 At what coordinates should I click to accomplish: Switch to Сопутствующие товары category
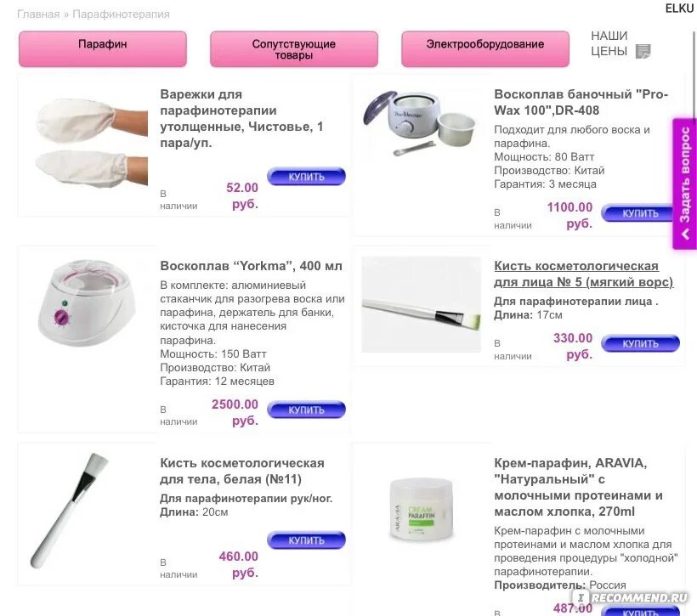pos(294,49)
